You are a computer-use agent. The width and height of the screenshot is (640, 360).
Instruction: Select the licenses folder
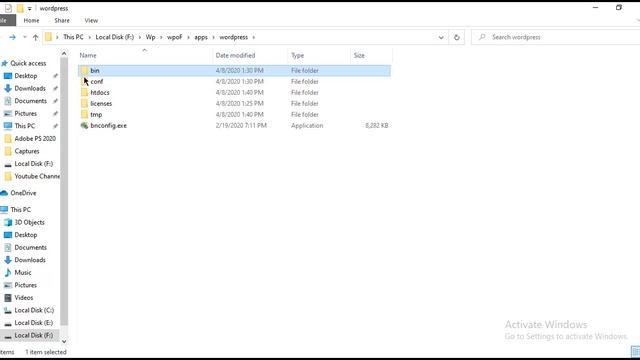click(x=234, y=104)
